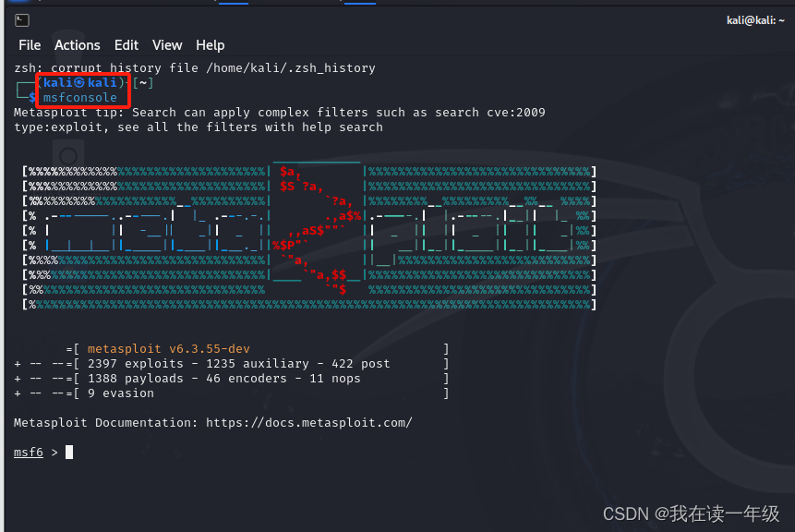
Task: Open the docs.metasploit.com documentation link
Action: 308,422
